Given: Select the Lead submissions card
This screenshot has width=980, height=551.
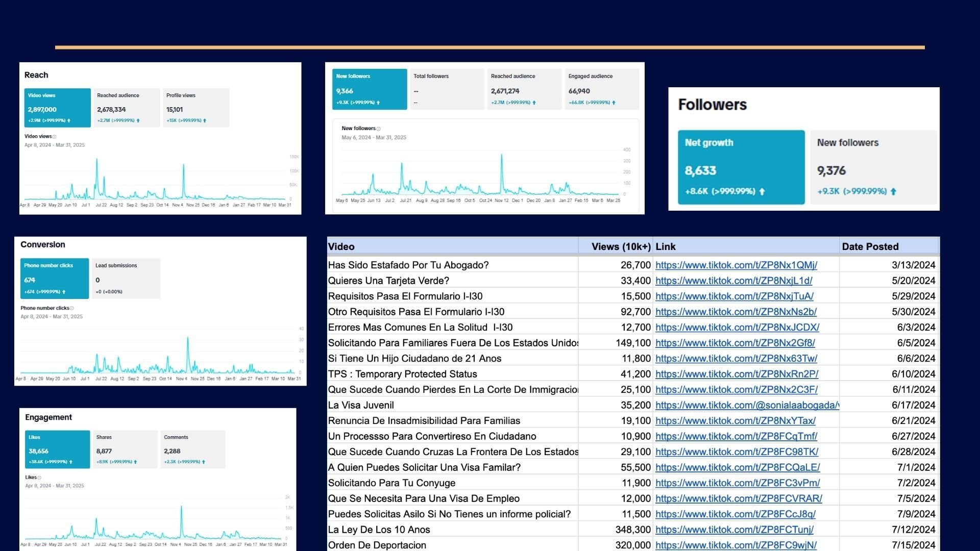Looking at the screenshot, I should pyautogui.click(x=126, y=279).
